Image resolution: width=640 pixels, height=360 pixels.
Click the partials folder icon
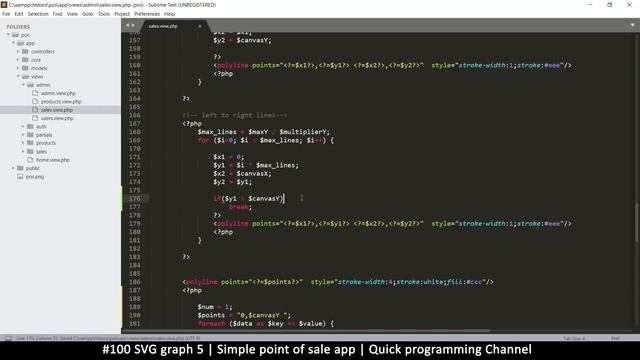click(x=30, y=135)
